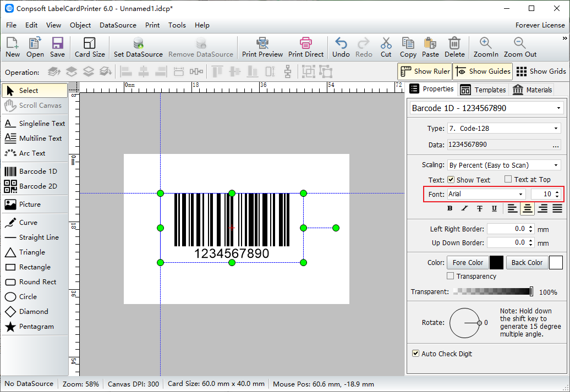The height and width of the screenshot is (392, 570).
Task: Select the Rectangle shape tool
Action: point(35,267)
